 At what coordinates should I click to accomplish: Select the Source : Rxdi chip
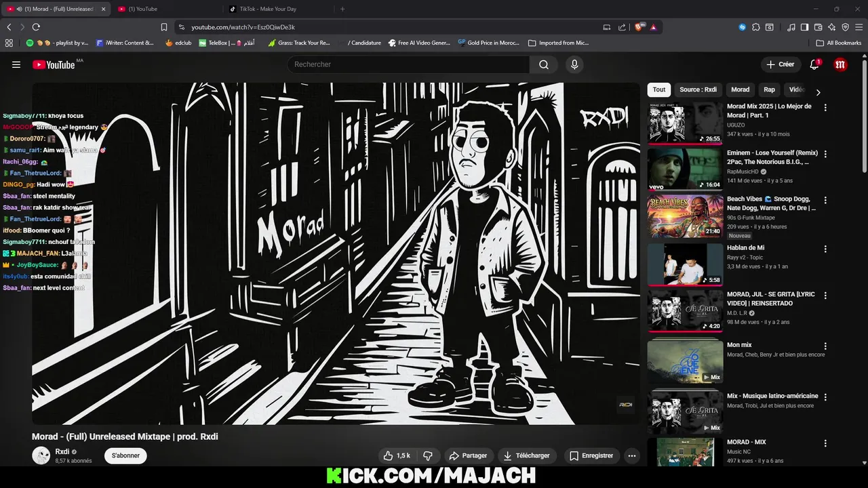pos(698,89)
